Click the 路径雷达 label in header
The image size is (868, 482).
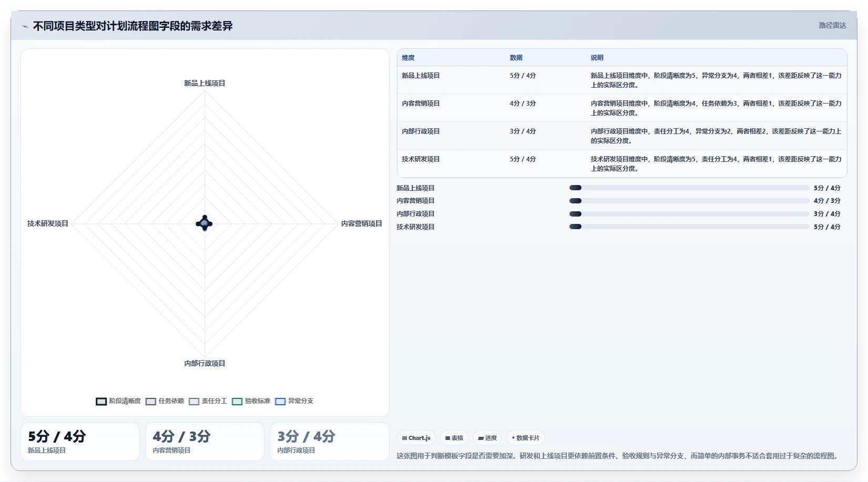pyautogui.click(x=832, y=25)
